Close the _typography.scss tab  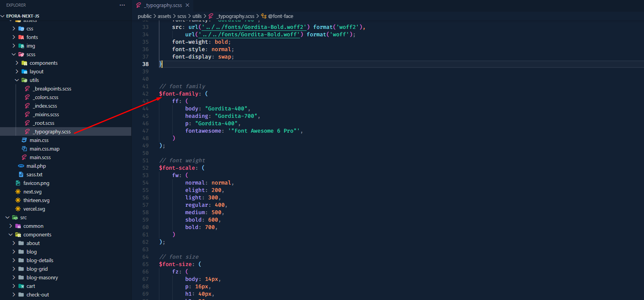coord(187,5)
